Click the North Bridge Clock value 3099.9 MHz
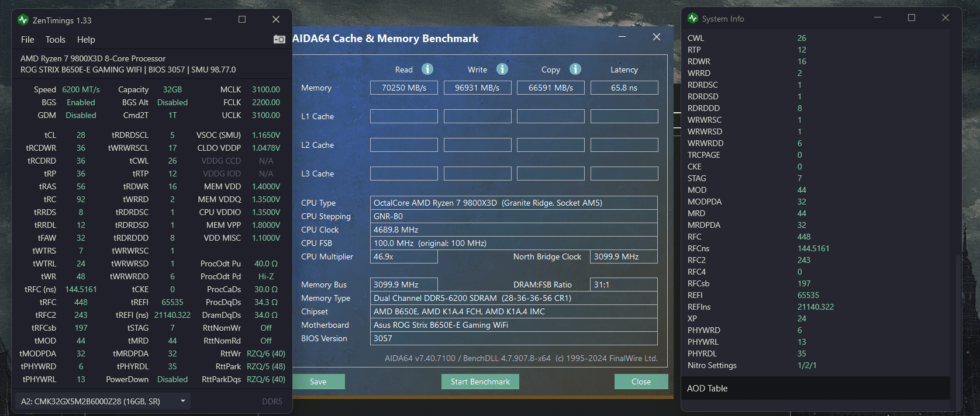 pos(624,256)
